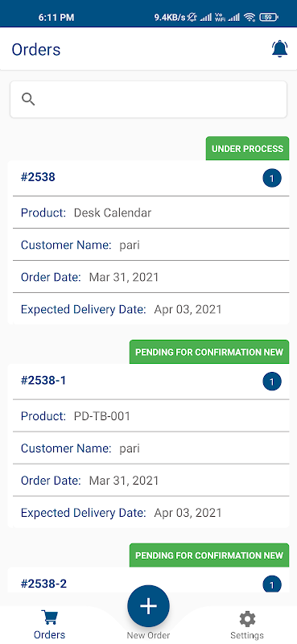The width and height of the screenshot is (297, 644).
Task: Tap battery indicator in status bar
Action: coord(269,17)
